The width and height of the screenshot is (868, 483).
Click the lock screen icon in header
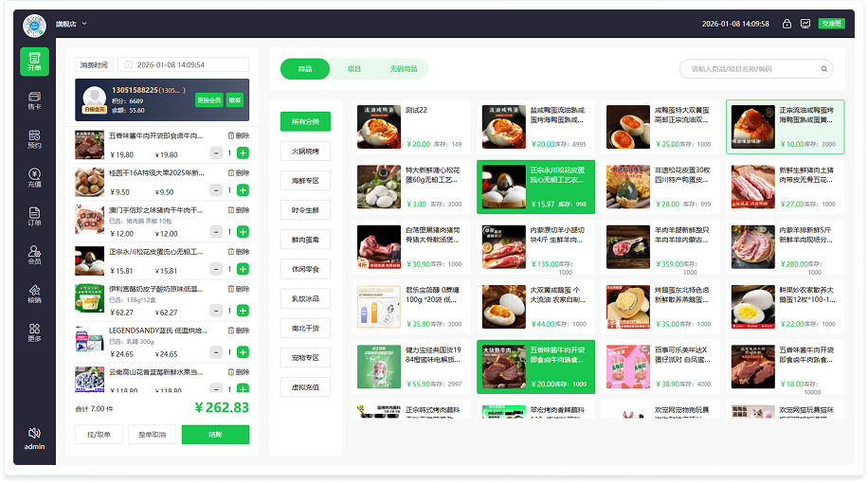pyautogui.click(x=787, y=24)
